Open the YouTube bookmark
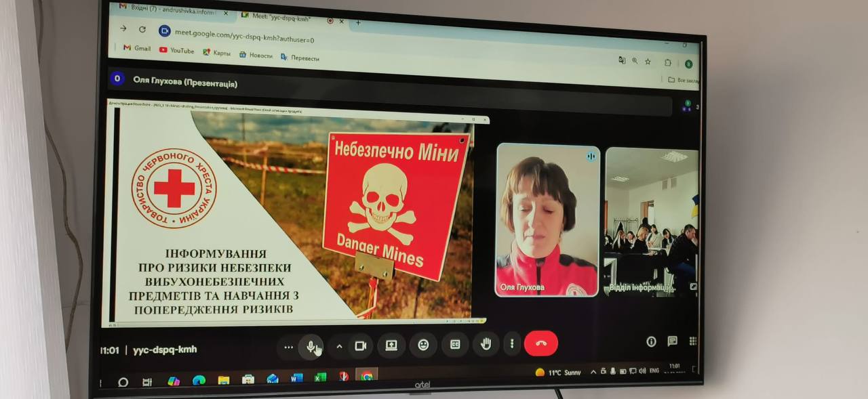Screen dimensions: 868x399 tap(176, 50)
